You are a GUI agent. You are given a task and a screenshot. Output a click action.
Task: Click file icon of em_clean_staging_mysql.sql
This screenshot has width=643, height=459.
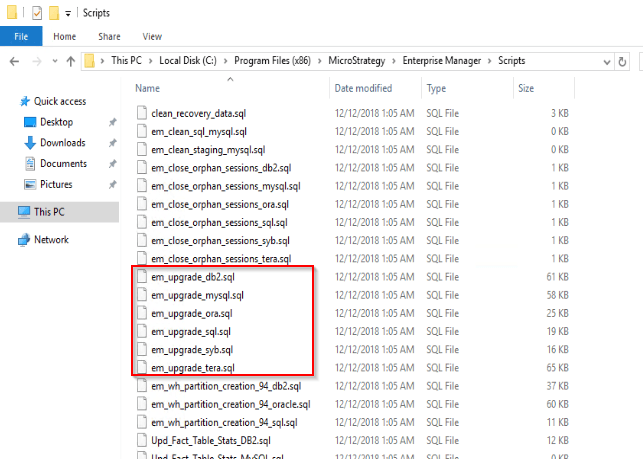(x=142, y=149)
